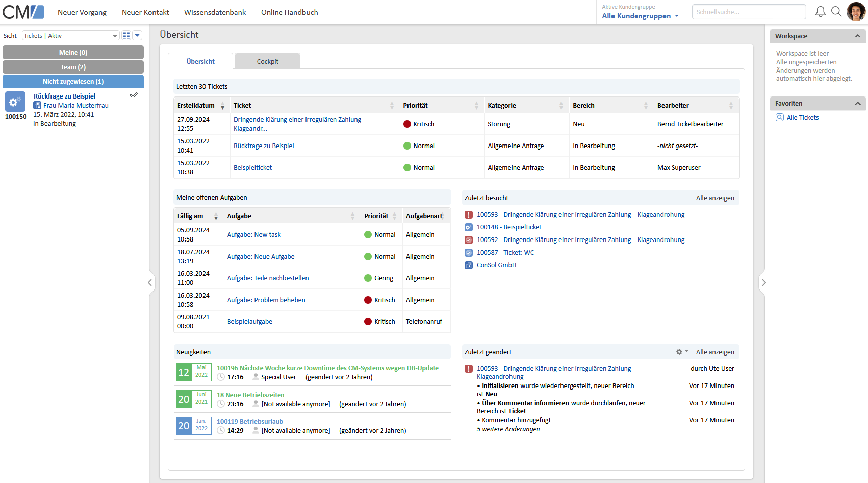Open Neuer Kontakt menu
The height and width of the screenshot is (483, 868).
(x=145, y=12)
